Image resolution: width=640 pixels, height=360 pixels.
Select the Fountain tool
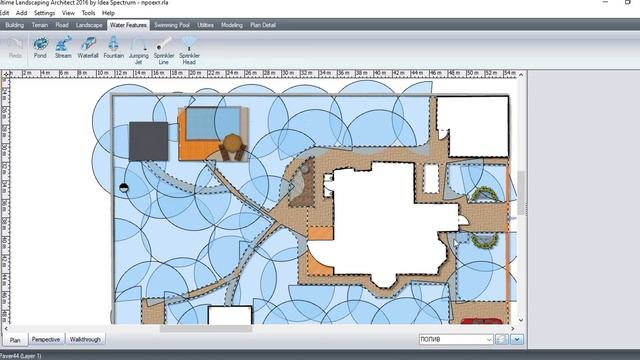(x=113, y=48)
